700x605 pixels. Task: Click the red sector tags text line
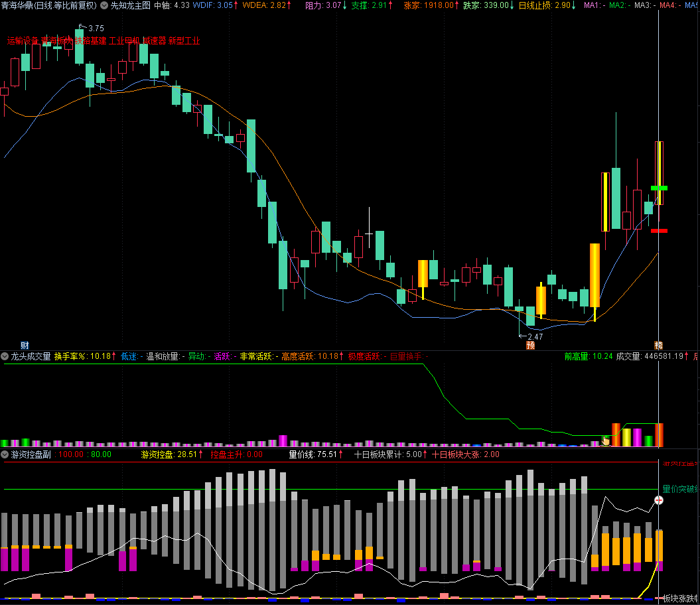(104, 40)
